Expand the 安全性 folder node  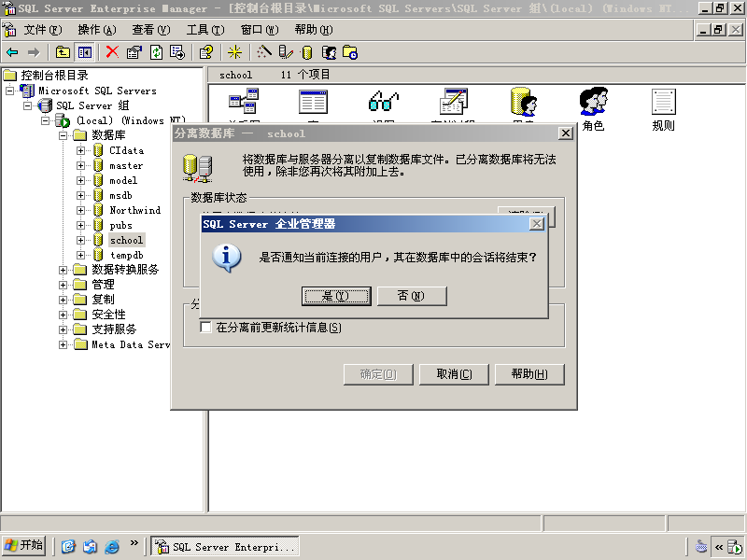pyautogui.click(x=63, y=315)
